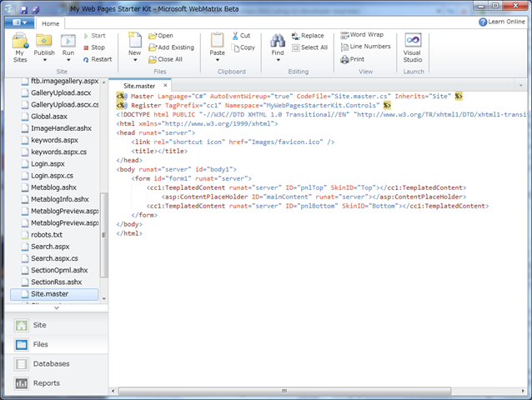The image size is (532, 400).
Task: Select SectionOpml.ashx file
Action: [55, 271]
